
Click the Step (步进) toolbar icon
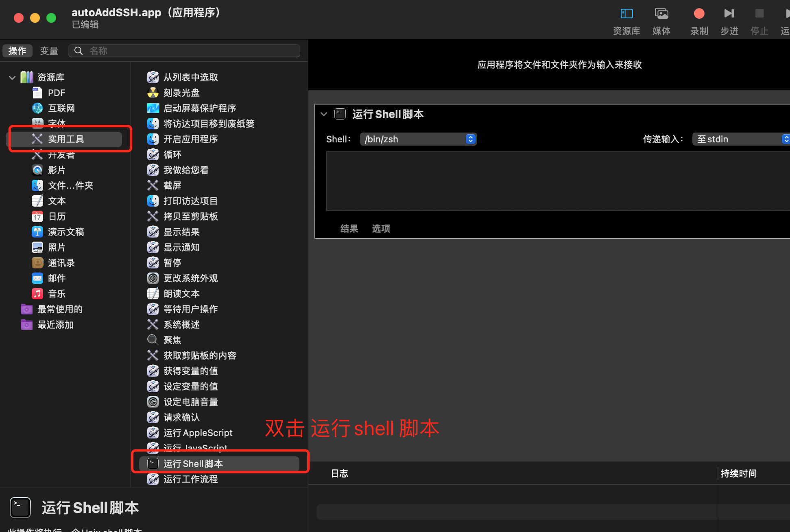point(729,14)
